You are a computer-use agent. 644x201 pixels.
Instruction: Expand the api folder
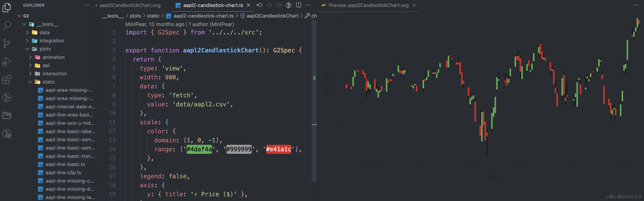(x=30, y=65)
